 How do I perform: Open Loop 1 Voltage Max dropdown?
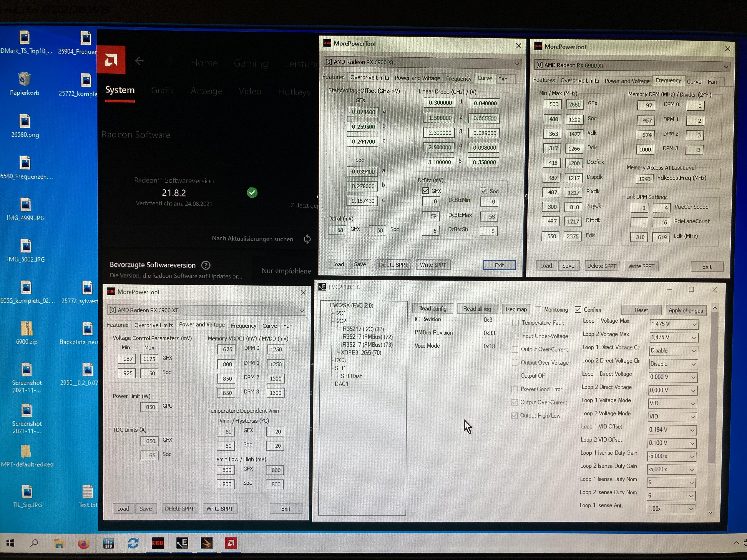pos(674,324)
